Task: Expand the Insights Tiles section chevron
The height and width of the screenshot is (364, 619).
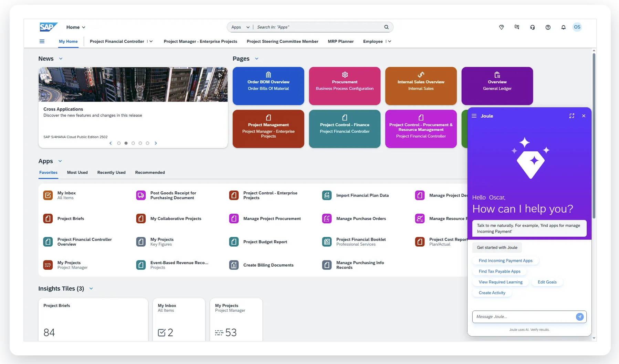Action: point(91,289)
